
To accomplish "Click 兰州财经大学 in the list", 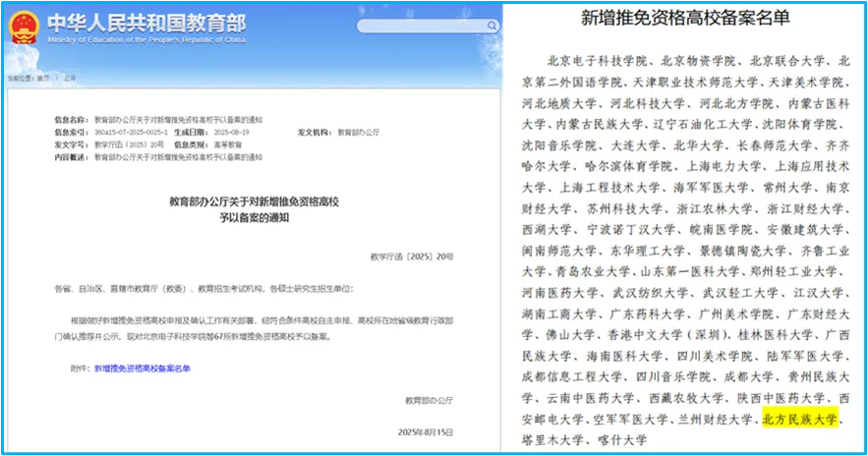I will [x=716, y=419].
